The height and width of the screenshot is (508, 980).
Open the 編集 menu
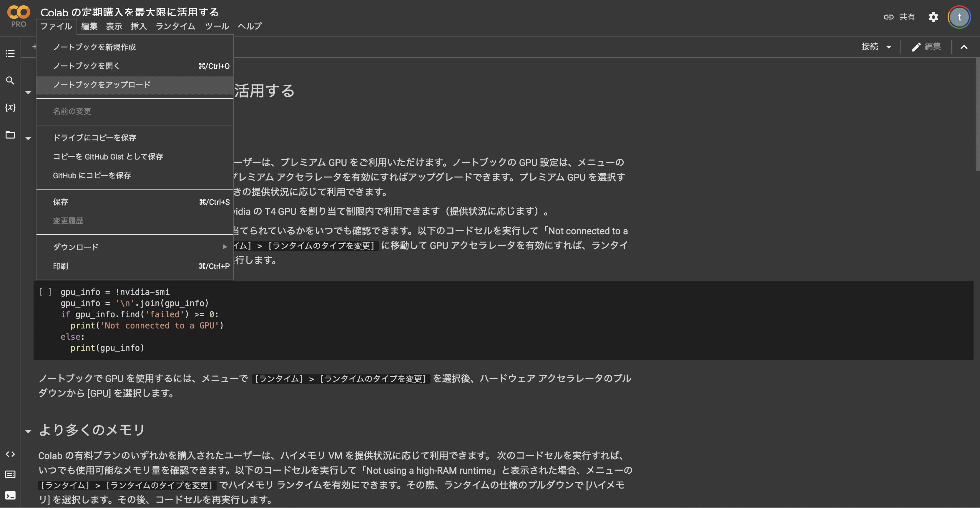click(89, 26)
